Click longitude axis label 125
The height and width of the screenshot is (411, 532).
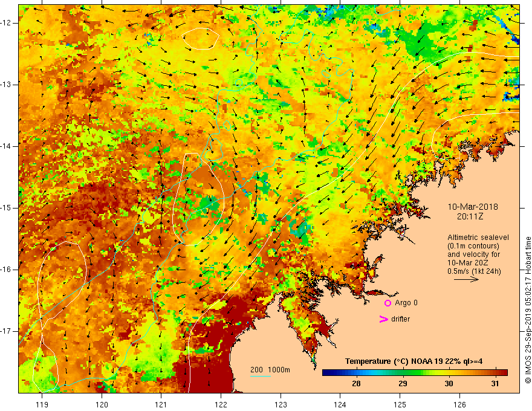pyautogui.click(x=400, y=404)
